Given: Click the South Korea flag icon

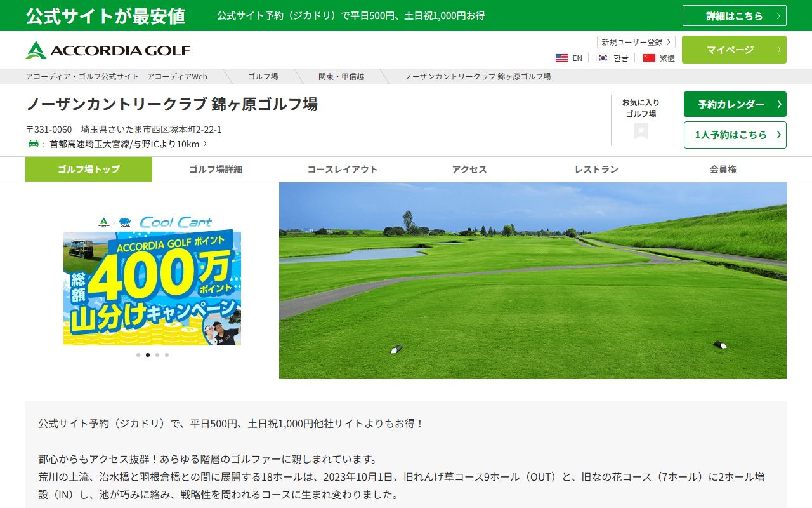Looking at the screenshot, I should coord(603,58).
